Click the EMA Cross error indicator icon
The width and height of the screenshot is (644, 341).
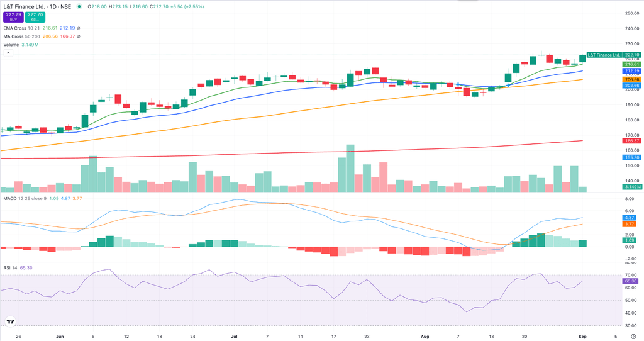[79, 28]
